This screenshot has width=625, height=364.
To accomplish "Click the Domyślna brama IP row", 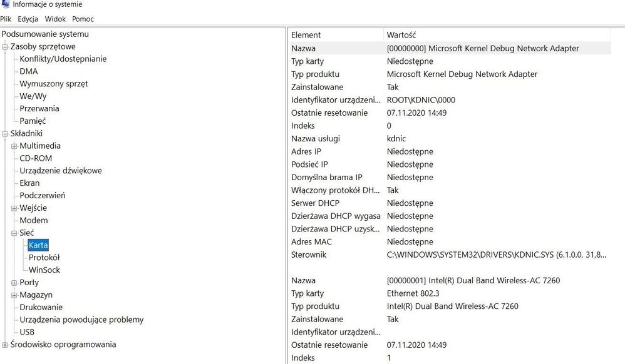I will click(450, 177).
